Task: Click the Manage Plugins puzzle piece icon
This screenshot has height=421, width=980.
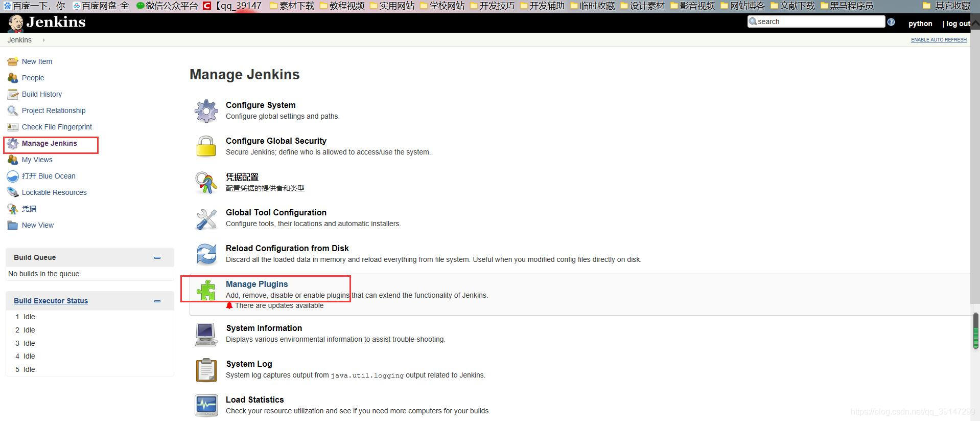Action: [206, 290]
